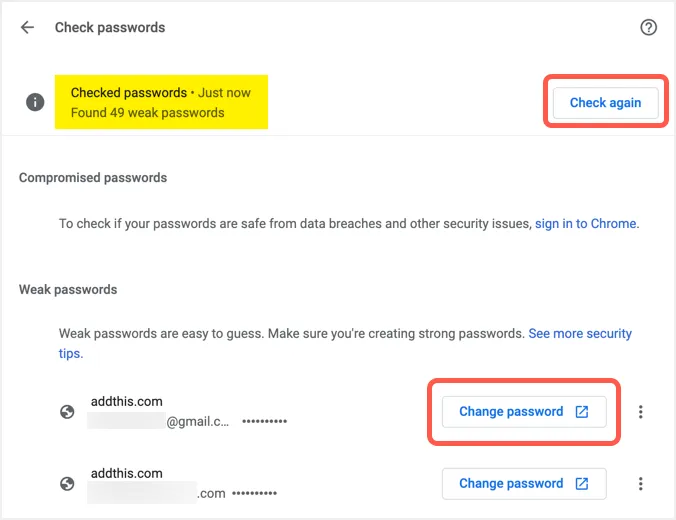Open the 'See more security tips' link
Viewport: 676px width, 520px height.
(580, 333)
